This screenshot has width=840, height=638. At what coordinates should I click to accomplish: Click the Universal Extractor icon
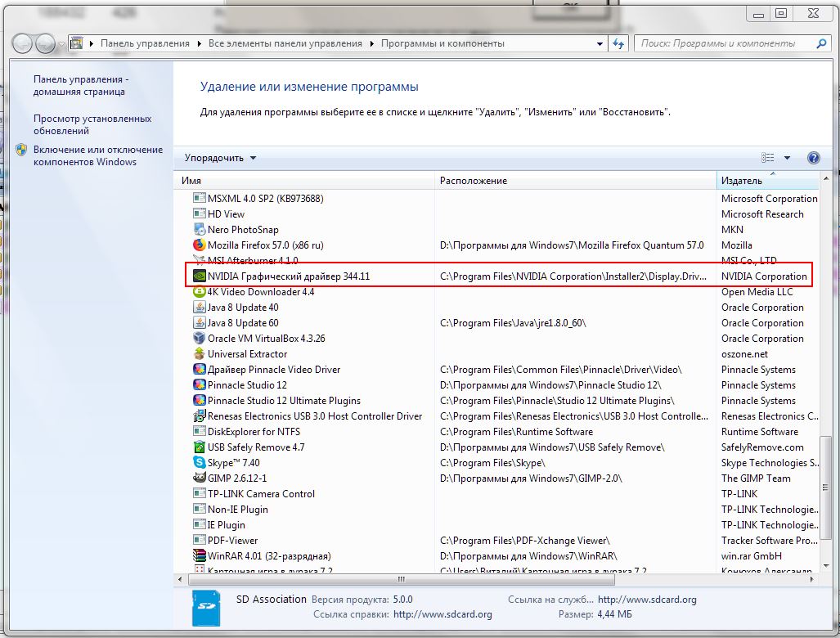point(200,353)
